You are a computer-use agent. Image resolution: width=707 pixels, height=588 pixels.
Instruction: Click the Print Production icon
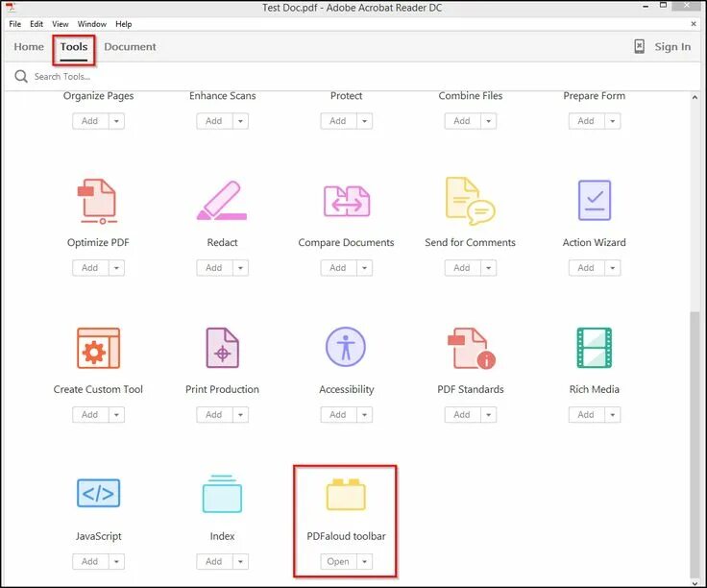pyautogui.click(x=222, y=348)
